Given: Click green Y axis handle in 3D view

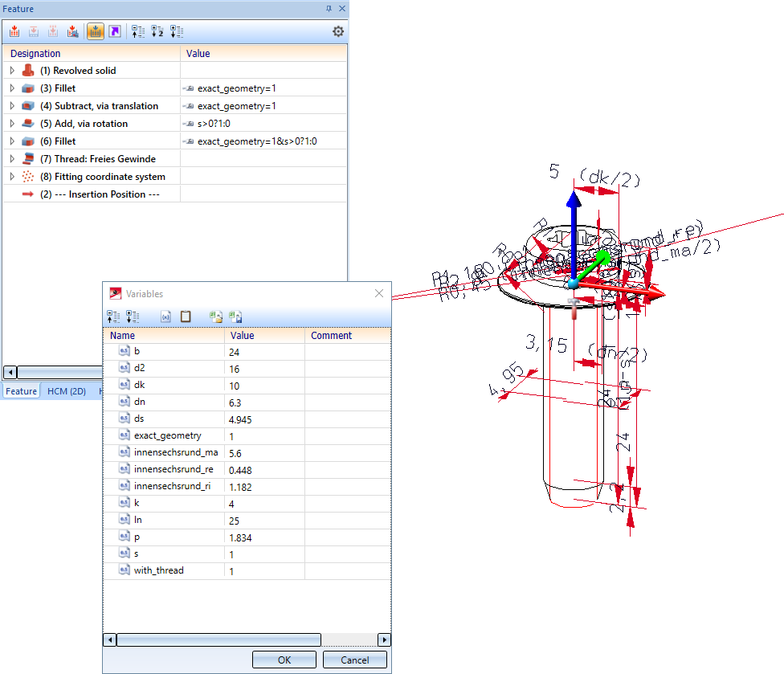Looking at the screenshot, I should pos(603,258).
